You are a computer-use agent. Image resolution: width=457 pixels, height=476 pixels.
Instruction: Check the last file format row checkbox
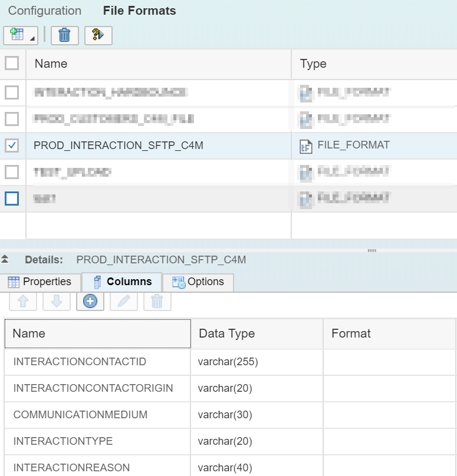(12, 199)
